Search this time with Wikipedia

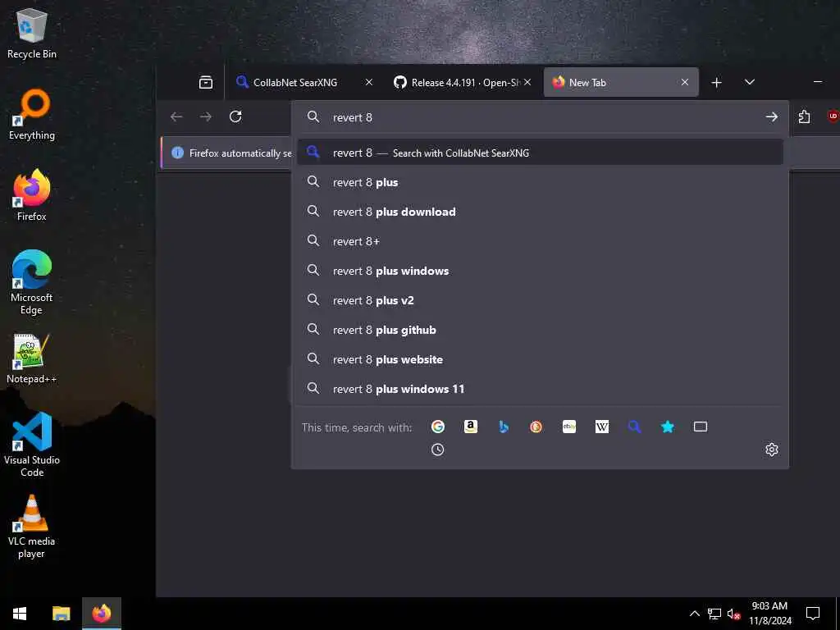tap(602, 427)
